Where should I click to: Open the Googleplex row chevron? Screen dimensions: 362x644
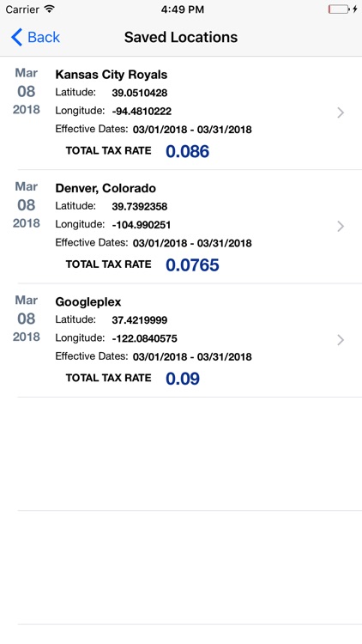[x=341, y=340]
